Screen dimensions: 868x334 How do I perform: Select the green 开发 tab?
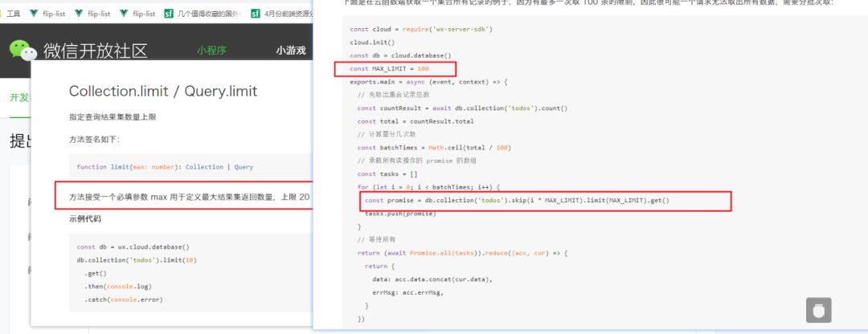(19, 98)
